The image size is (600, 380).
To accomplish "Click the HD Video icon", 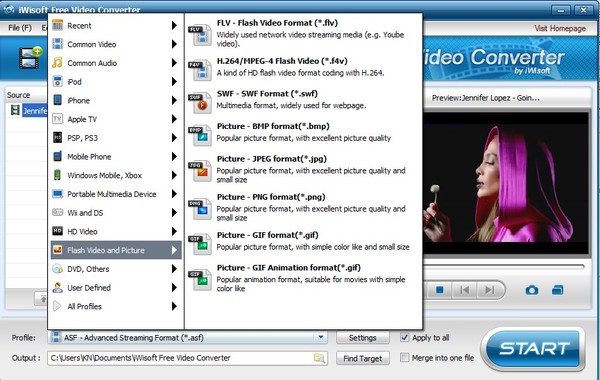I will click(x=57, y=231).
